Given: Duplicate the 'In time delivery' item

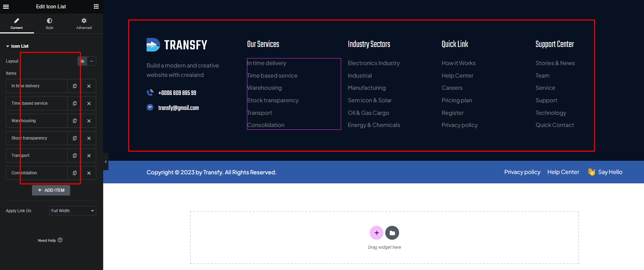Looking at the screenshot, I should 75,86.
